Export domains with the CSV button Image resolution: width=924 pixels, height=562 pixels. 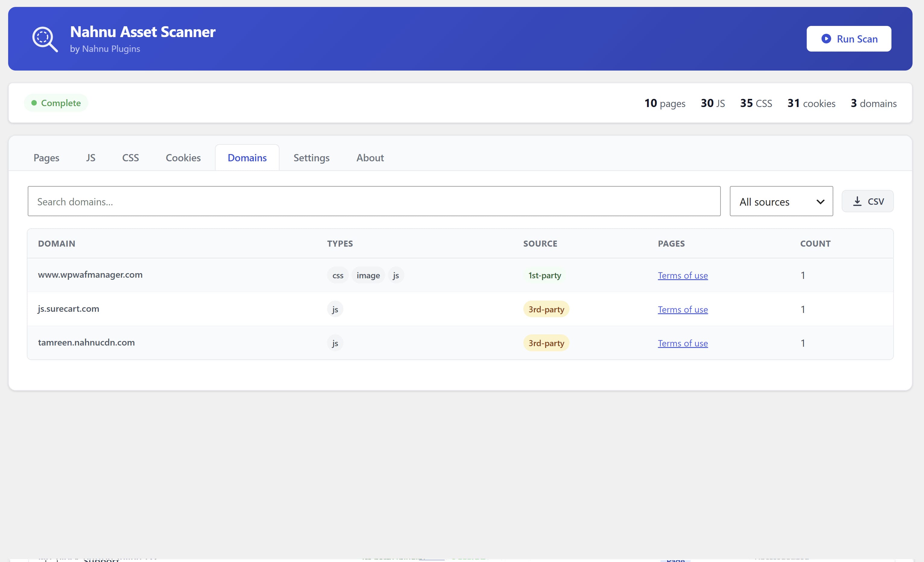pos(867,201)
